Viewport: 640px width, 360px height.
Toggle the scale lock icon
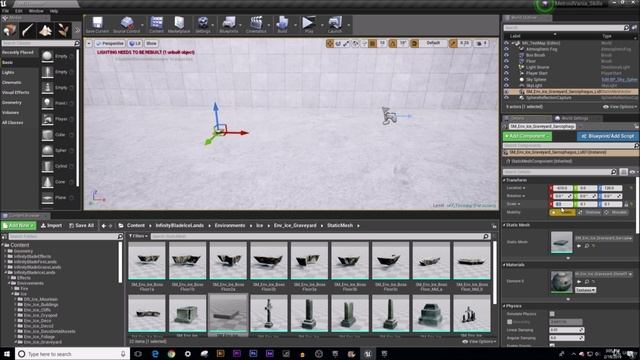coord(626,204)
